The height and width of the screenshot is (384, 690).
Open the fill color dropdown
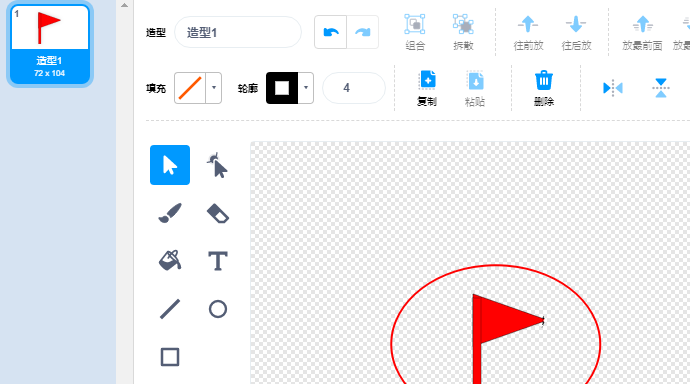coord(213,88)
